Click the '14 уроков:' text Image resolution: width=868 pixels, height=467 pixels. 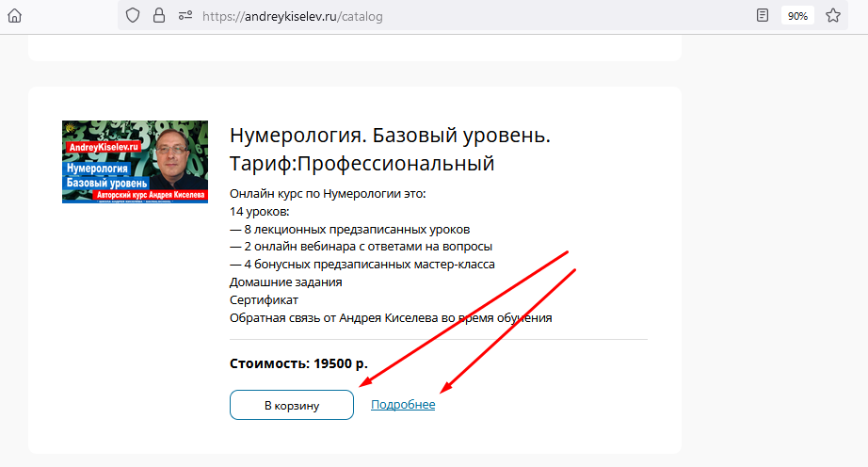(260, 211)
